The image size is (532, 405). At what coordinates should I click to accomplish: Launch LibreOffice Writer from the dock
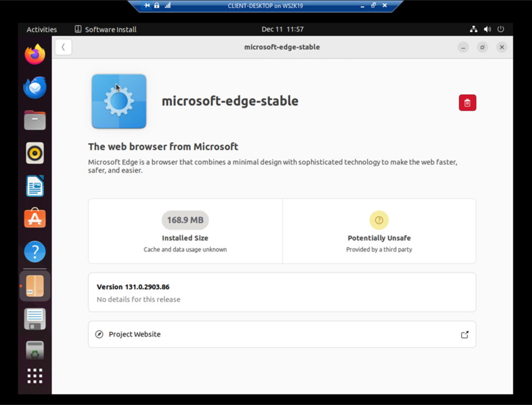coord(35,186)
